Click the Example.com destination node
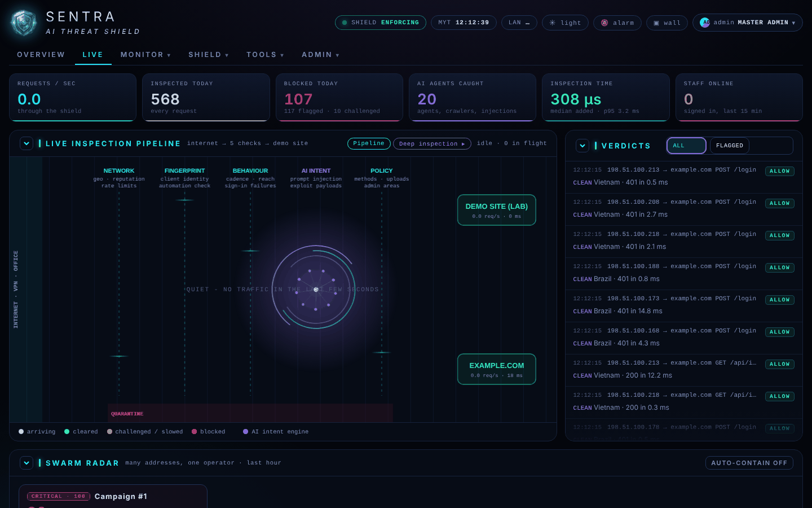The height and width of the screenshot is (508, 812). [x=496, y=369]
